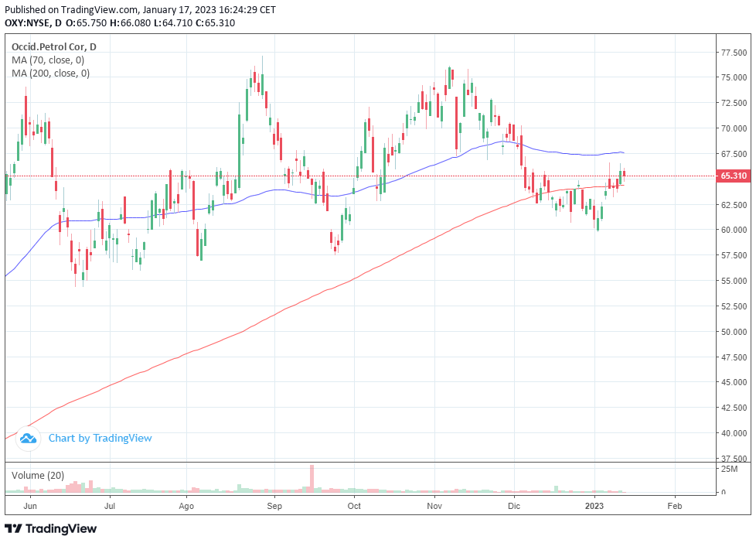Click the Oct label on time axis

pos(354,506)
